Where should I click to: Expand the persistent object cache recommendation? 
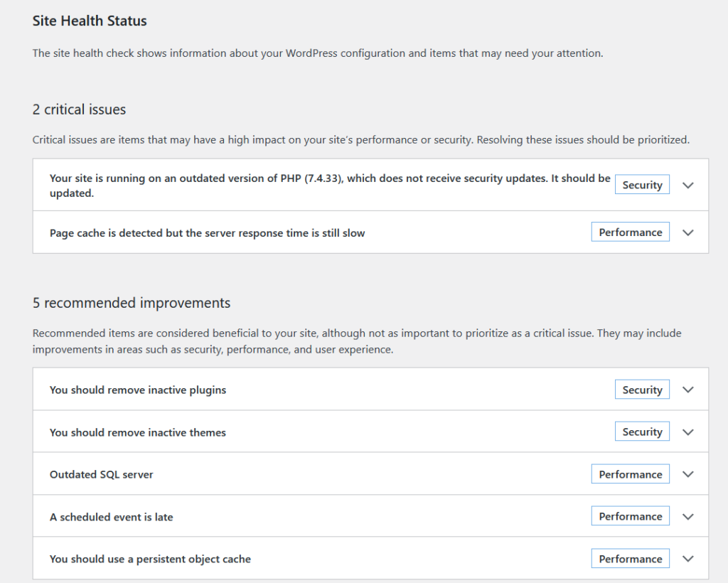pyautogui.click(x=687, y=558)
